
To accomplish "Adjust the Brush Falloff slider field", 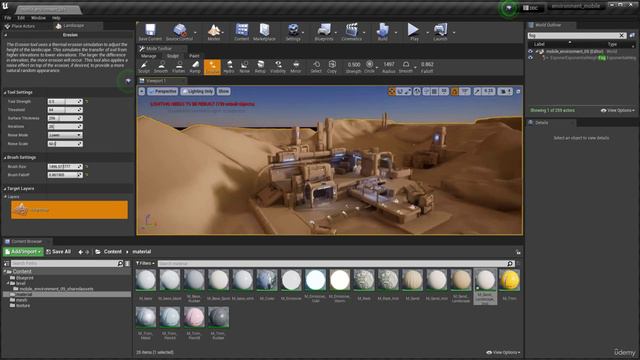I will 65,175.
